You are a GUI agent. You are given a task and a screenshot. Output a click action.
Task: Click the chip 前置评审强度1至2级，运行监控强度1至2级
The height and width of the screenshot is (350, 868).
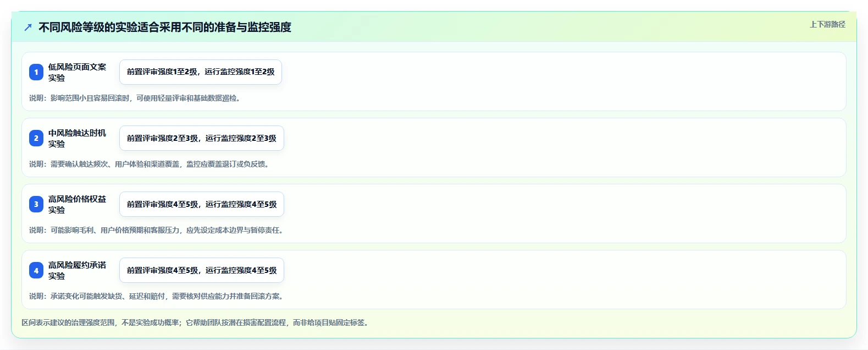point(201,72)
